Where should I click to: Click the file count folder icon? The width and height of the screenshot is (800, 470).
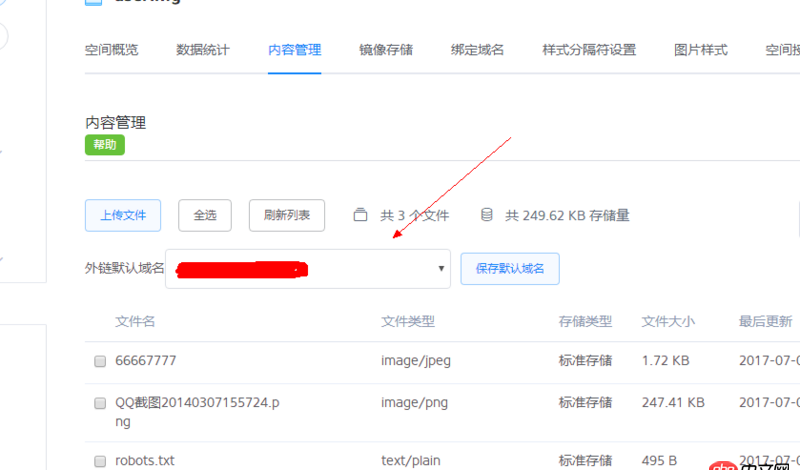click(360, 215)
